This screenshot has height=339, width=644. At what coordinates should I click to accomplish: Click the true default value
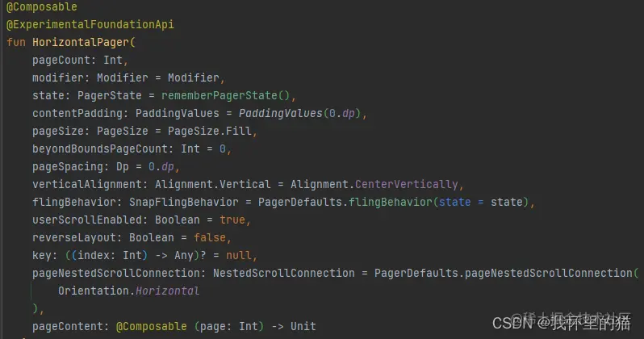pyautogui.click(x=232, y=220)
